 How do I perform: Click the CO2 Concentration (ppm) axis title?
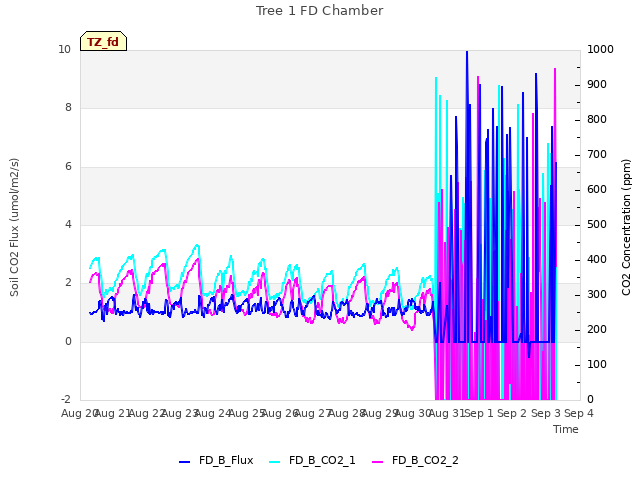626,227
